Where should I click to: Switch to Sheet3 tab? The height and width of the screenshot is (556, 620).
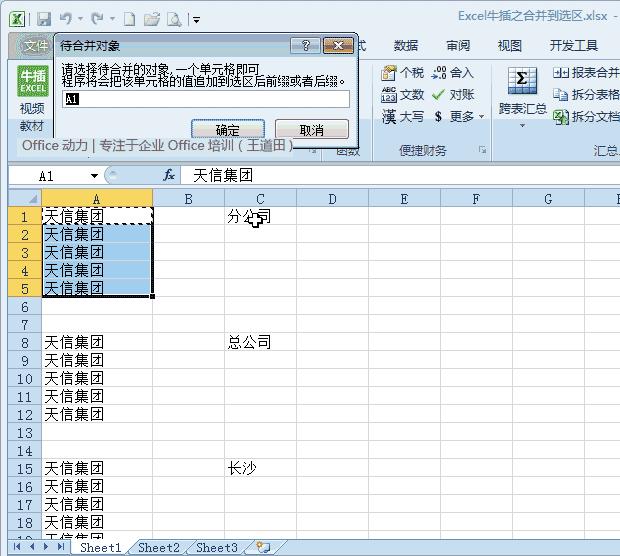tap(217, 548)
